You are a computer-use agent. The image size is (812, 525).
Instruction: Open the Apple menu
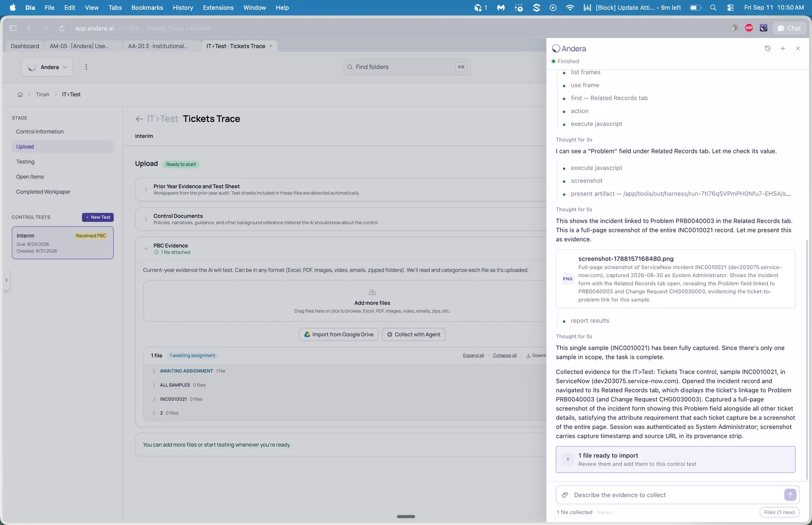[x=13, y=8]
